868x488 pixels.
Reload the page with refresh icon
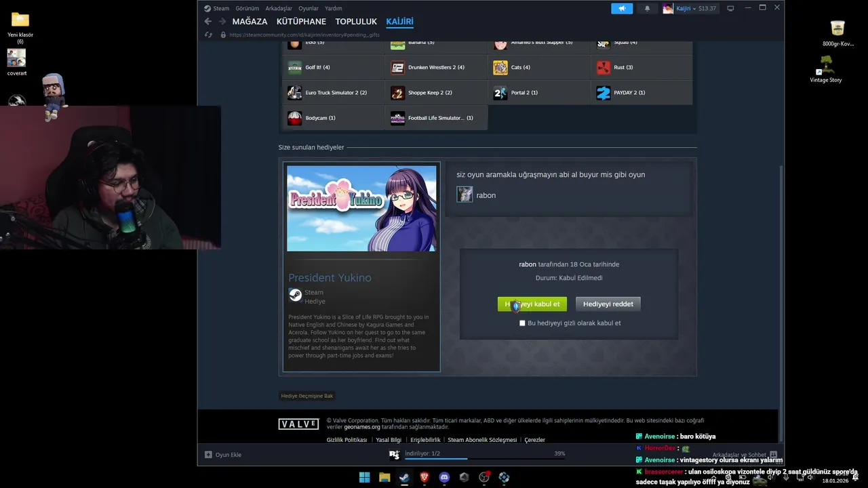208,35
